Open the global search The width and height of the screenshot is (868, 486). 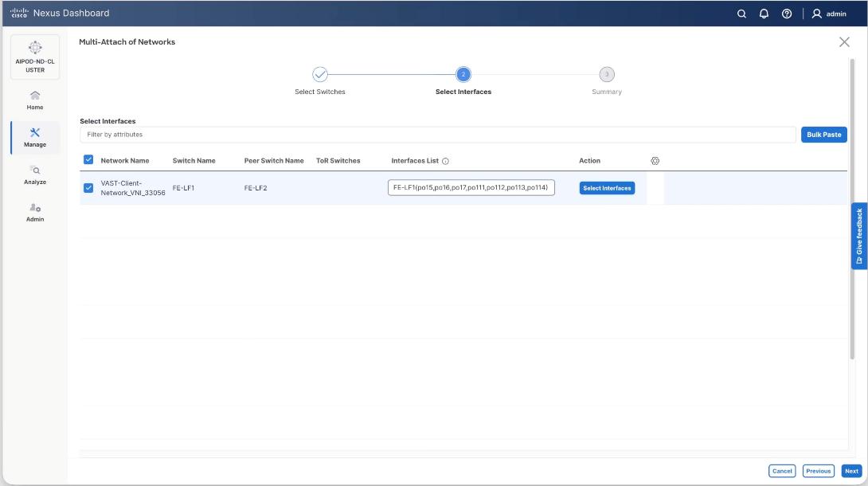coord(741,13)
